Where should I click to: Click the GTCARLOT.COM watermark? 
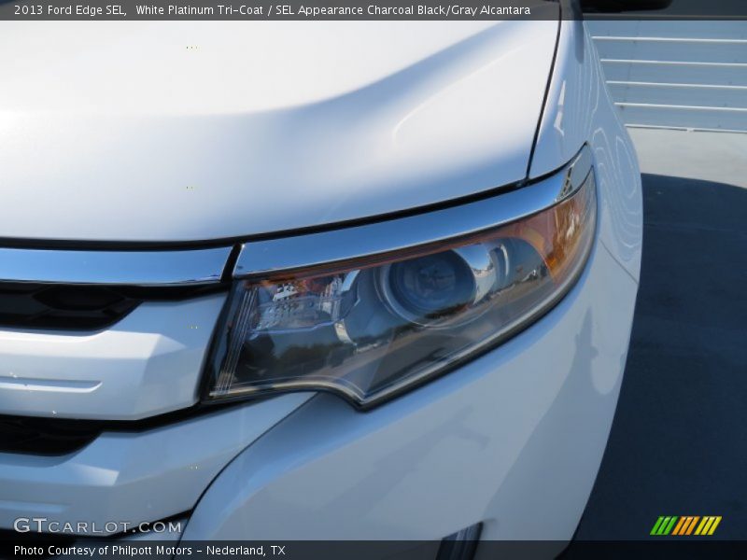(97, 526)
